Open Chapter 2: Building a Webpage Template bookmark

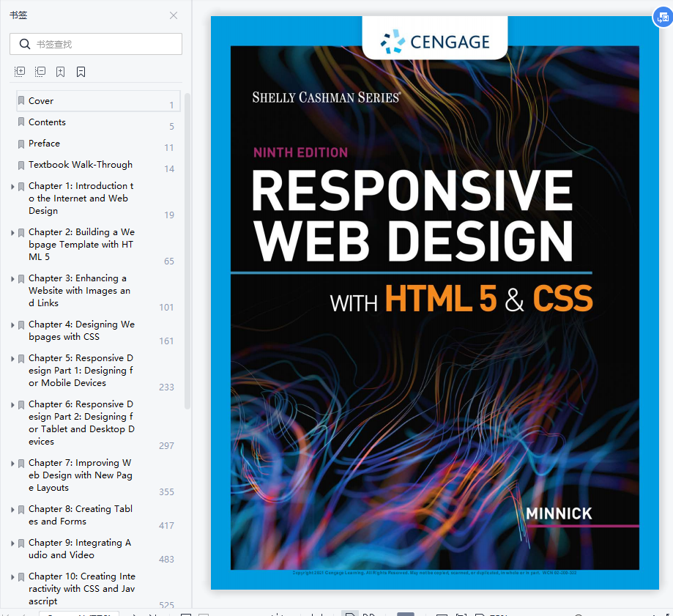81,244
